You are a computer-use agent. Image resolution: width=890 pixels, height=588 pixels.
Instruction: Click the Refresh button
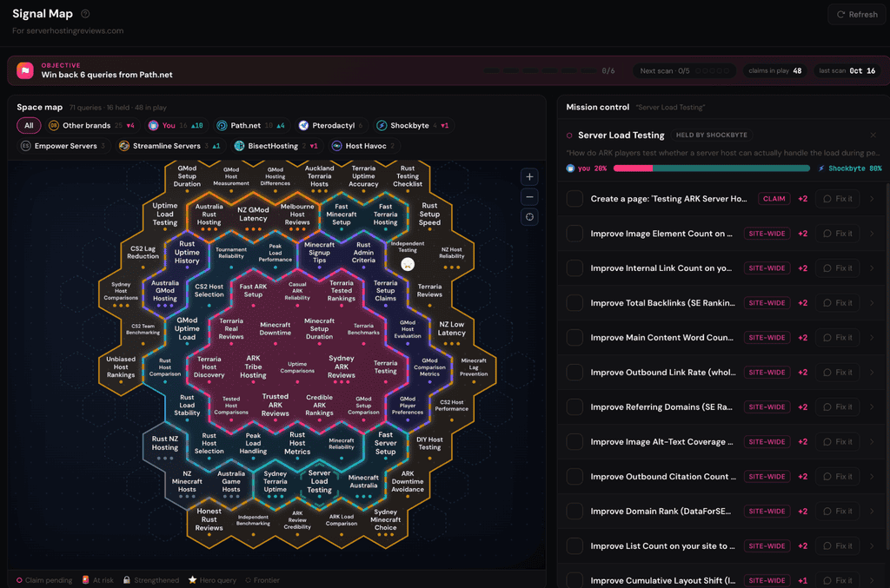click(856, 15)
